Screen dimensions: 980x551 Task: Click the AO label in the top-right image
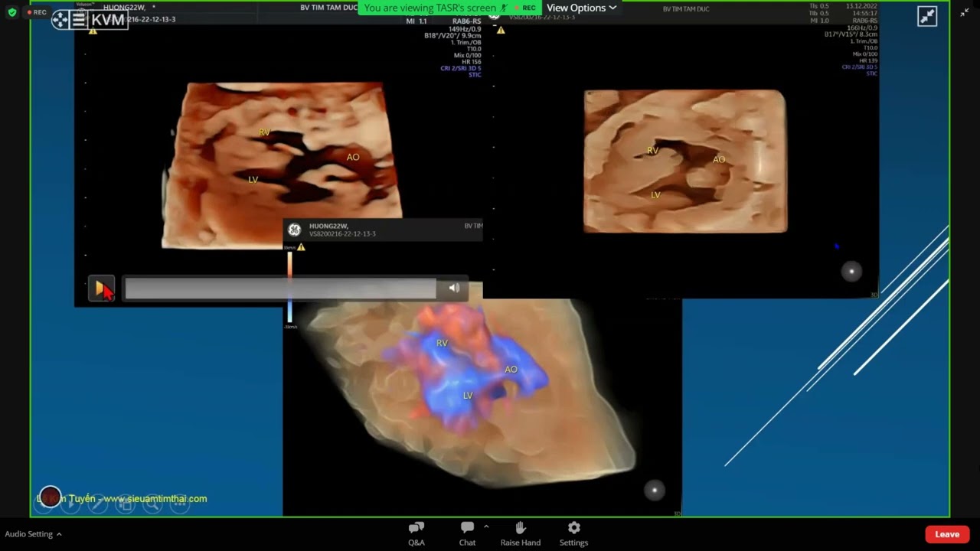coord(719,159)
